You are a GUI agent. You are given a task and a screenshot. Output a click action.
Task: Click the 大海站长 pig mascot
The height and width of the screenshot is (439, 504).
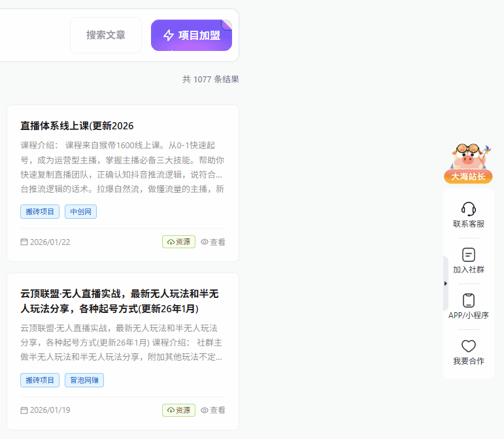pyautogui.click(x=468, y=163)
